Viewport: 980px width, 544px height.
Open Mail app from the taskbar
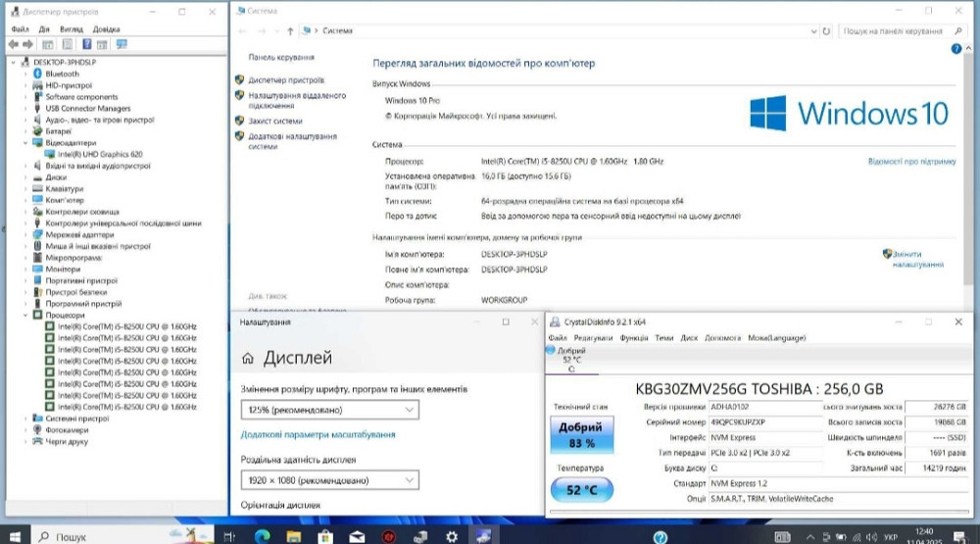[357, 536]
